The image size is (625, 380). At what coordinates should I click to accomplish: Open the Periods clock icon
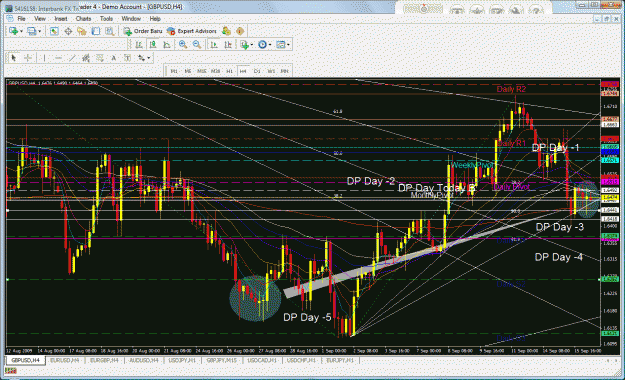pyautogui.click(x=262, y=45)
